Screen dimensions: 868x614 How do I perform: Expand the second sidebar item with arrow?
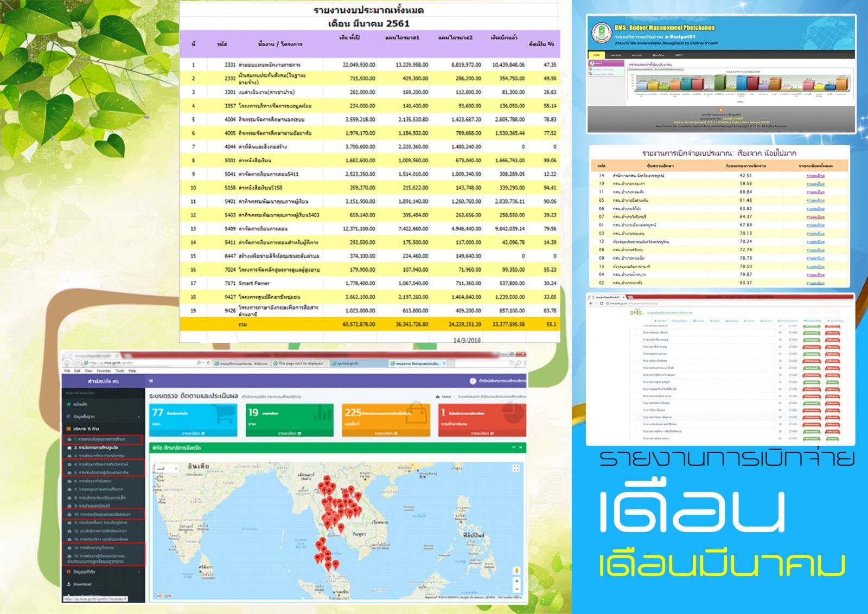[x=139, y=417]
